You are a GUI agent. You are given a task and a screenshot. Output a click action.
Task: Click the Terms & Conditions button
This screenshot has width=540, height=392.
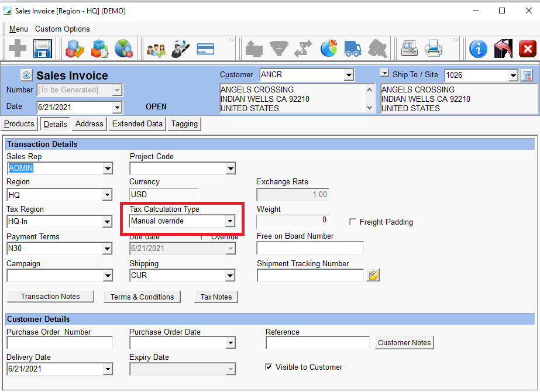[142, 297]
